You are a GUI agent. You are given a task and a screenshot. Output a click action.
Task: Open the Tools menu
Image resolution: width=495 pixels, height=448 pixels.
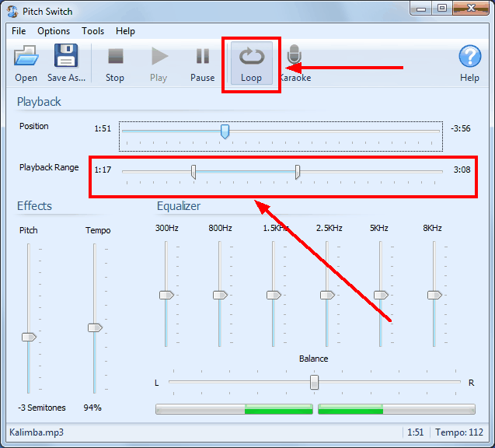point(92,31)
